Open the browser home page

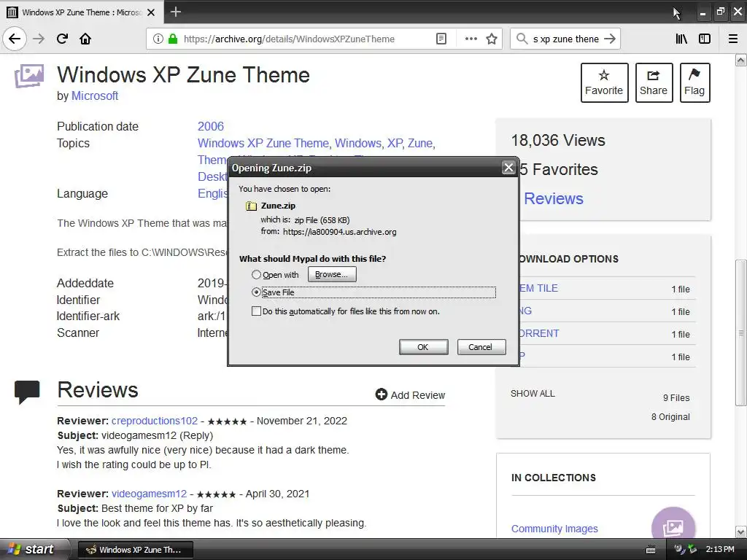[x=85, y=39]
